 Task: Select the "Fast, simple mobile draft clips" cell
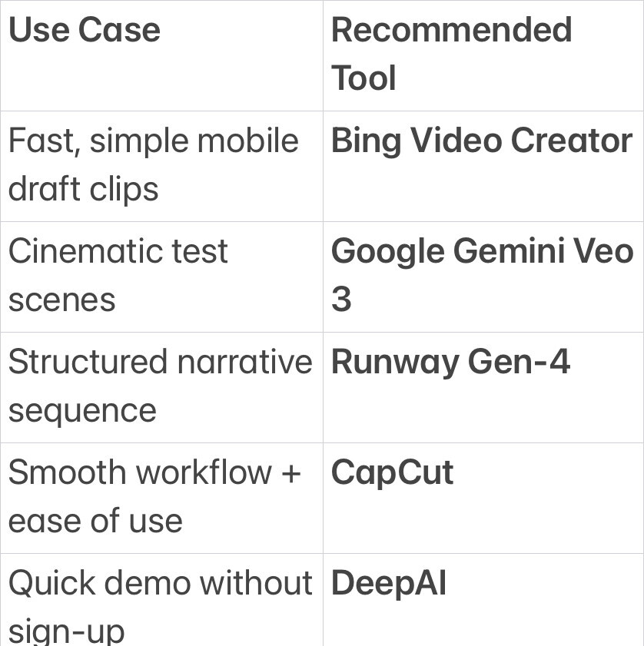click(x=153, y=164)
